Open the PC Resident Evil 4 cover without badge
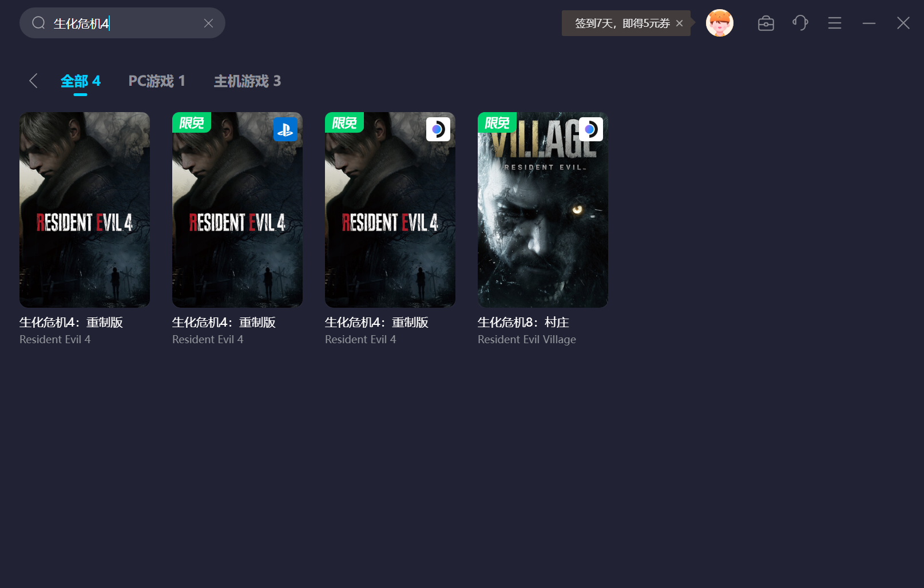This screenshot has width=924, height=588. tap(85, 210)
